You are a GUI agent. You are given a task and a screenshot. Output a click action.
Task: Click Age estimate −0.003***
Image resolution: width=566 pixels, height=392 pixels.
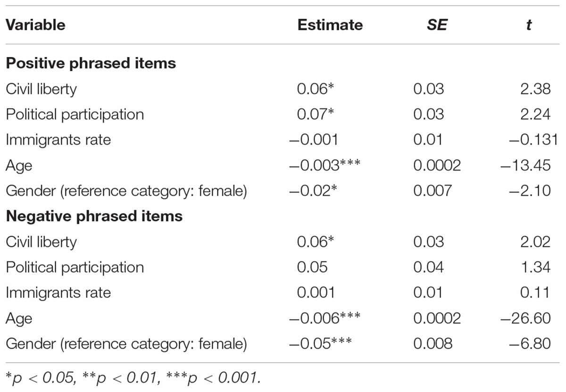pos(325,165)
